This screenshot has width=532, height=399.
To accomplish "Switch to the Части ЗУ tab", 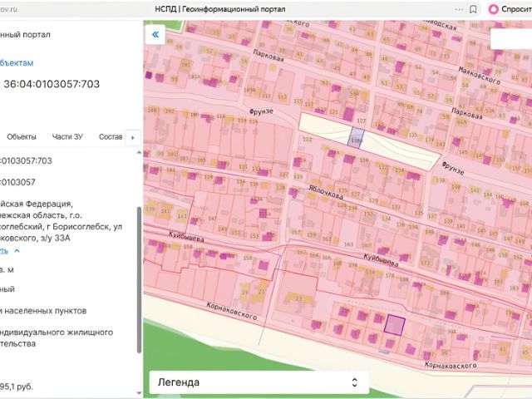I will (67, 136).
